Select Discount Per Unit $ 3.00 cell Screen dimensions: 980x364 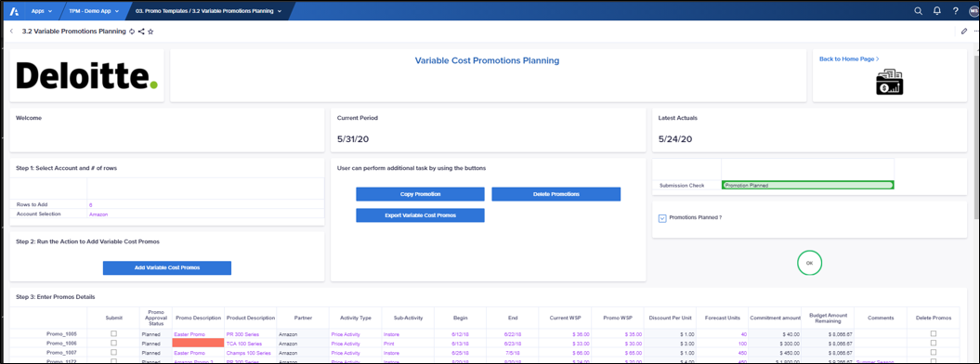pos(670,344)
